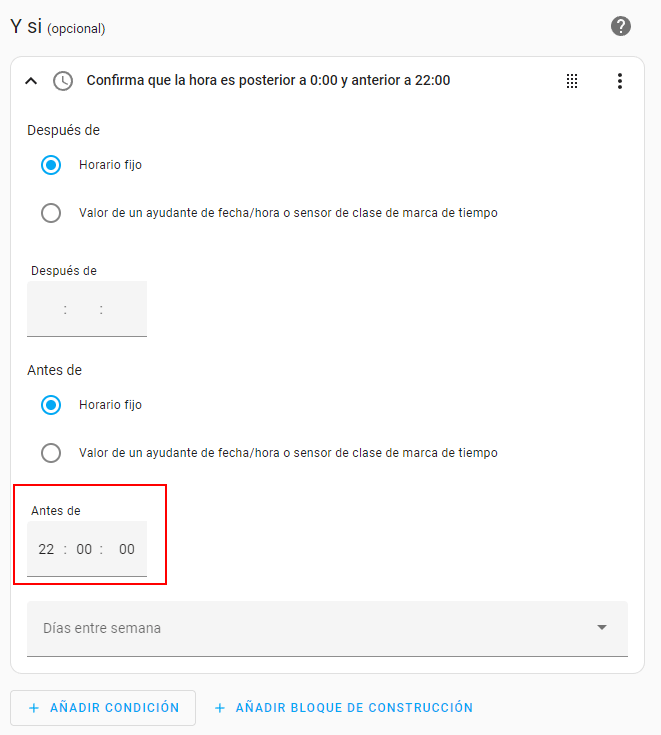This screenshot has height=735, width=661.
Task: Click the Antes de minutes field
Action: point(84,549)
